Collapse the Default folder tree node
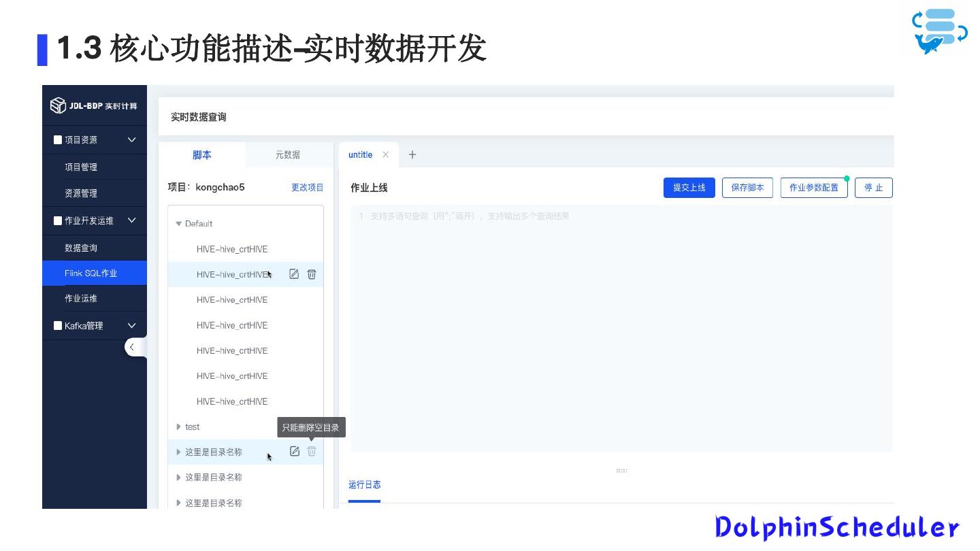The height and width of the screenshot is (551, 980). [x=179, y=224]
